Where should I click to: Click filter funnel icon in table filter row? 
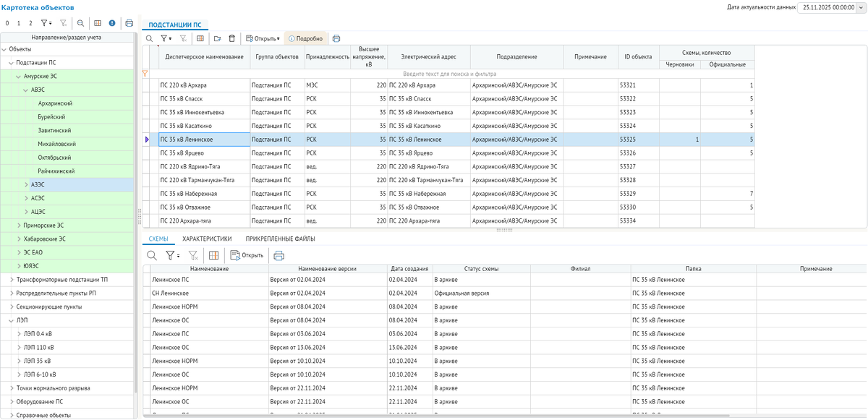(x=145, y=74)
